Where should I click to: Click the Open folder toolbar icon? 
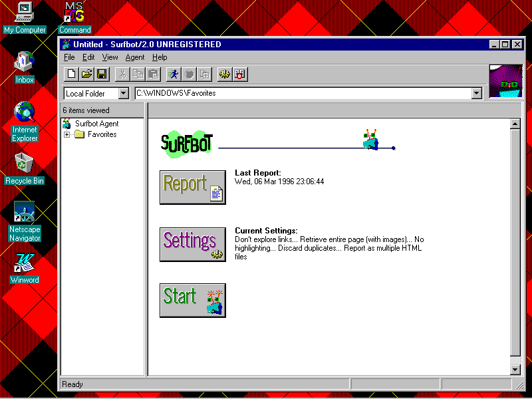(86, 74)
